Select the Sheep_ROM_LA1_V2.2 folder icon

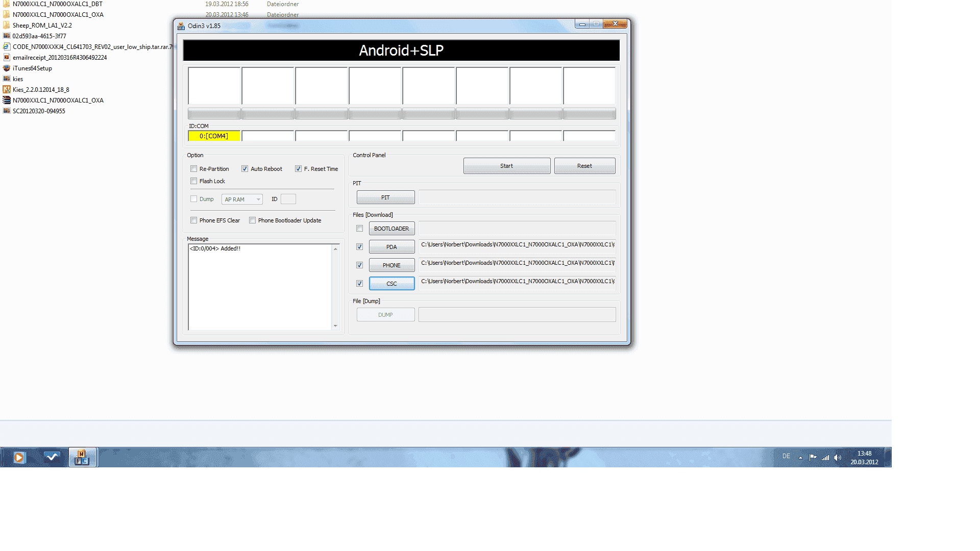[x=7, y=25]
